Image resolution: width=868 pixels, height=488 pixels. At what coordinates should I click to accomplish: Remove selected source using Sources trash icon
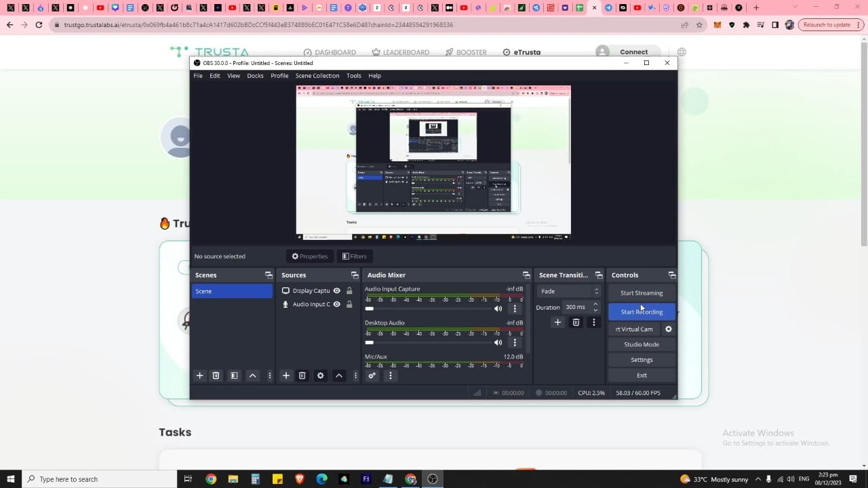point(302,375)
